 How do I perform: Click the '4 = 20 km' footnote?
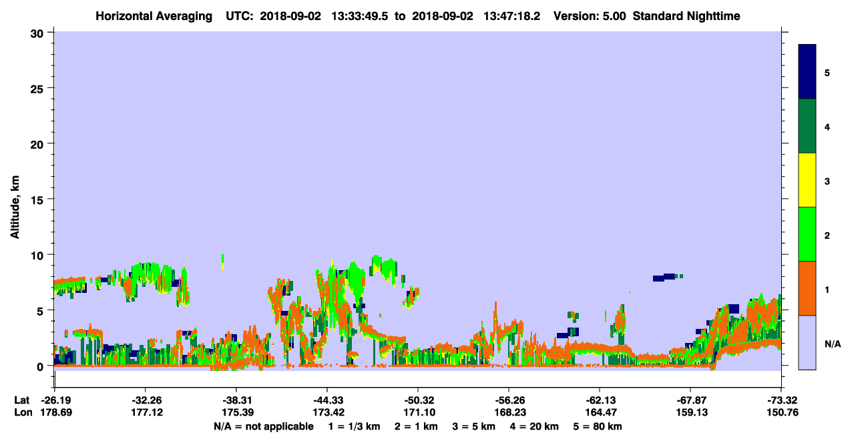point(534,426)
